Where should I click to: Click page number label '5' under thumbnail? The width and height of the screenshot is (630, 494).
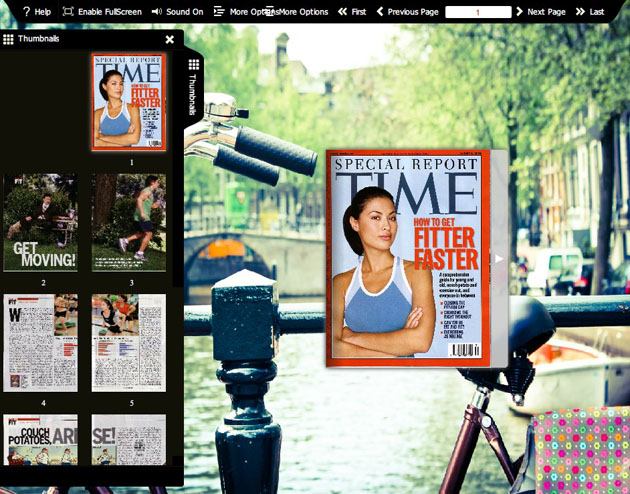pos(132,403)
